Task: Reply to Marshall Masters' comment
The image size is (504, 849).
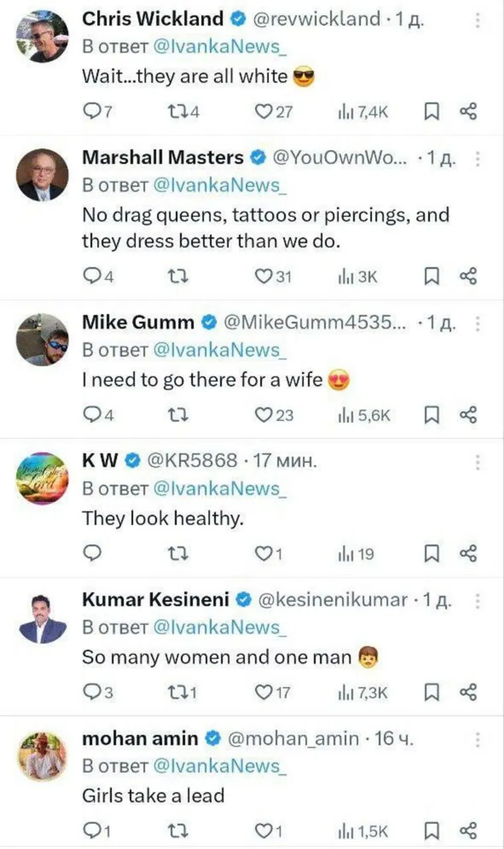Action: [92, 277]
